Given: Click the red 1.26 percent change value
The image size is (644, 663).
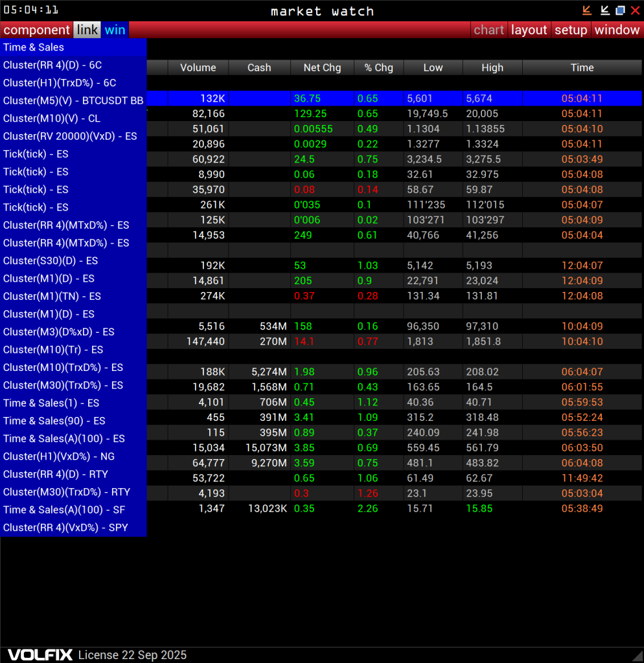Looking at the screenshot, I should click(368, 494).
